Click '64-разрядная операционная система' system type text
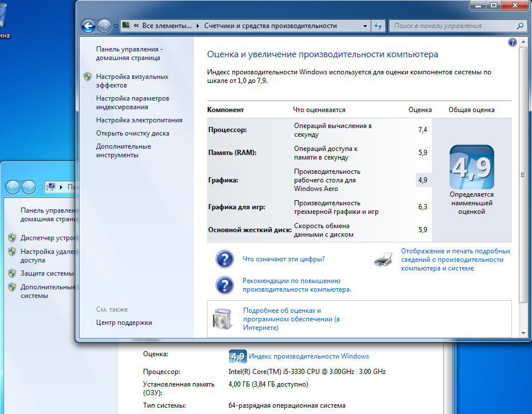The width and height of the screenshot is (532, 414). point(287,405)
